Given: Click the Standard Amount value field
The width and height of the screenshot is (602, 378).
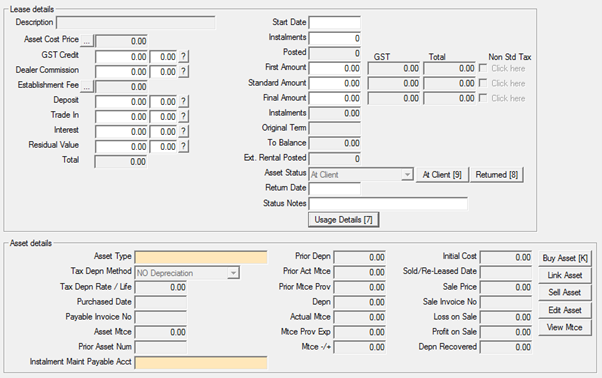Looking at the screenshot, I should (x=334, y=83).
